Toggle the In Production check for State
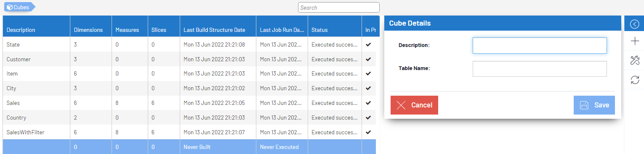The width and height of the screenshot is (644, 154). tap(368, 44)
